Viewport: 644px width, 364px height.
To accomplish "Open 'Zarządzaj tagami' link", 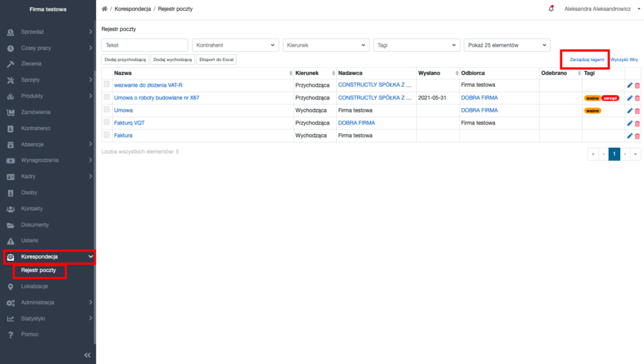I will pyautogui.click(x=587, y=60).
